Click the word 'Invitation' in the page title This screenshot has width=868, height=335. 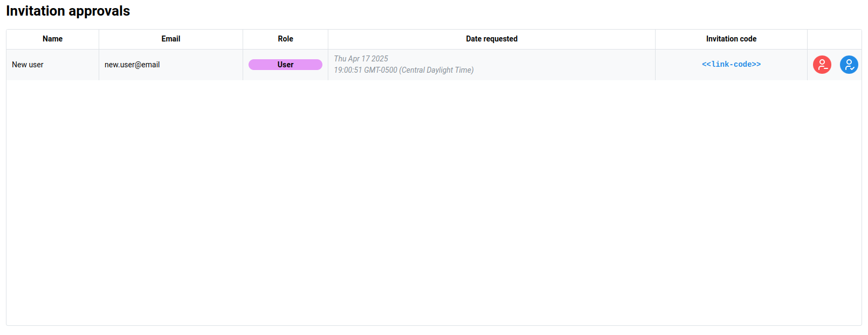36,11
